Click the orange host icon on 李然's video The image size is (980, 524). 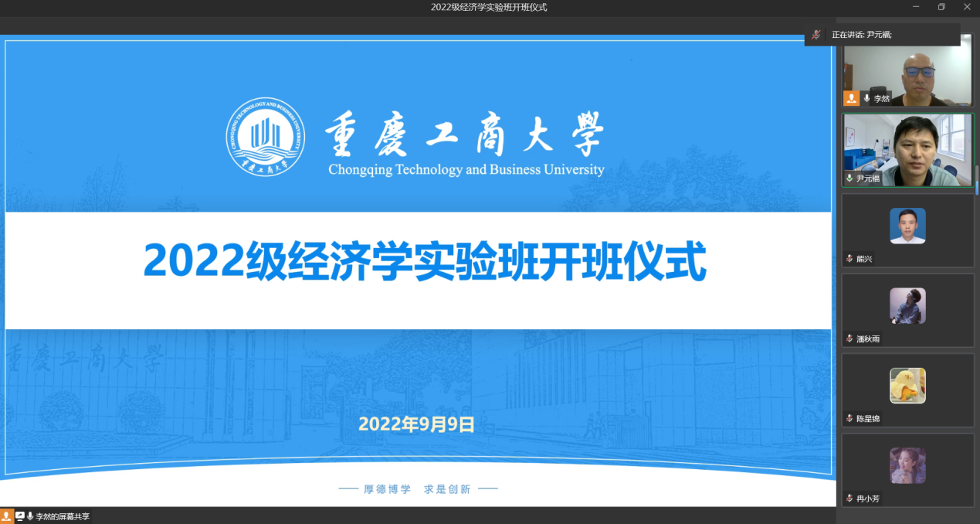(x=851, y=98)
